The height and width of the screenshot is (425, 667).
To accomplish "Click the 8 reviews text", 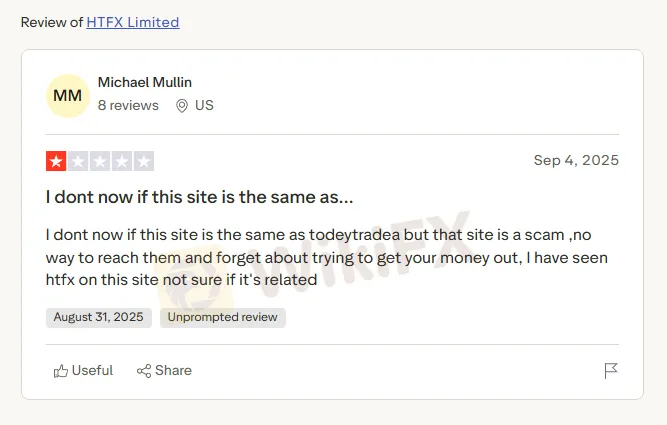I will [128, 105].
